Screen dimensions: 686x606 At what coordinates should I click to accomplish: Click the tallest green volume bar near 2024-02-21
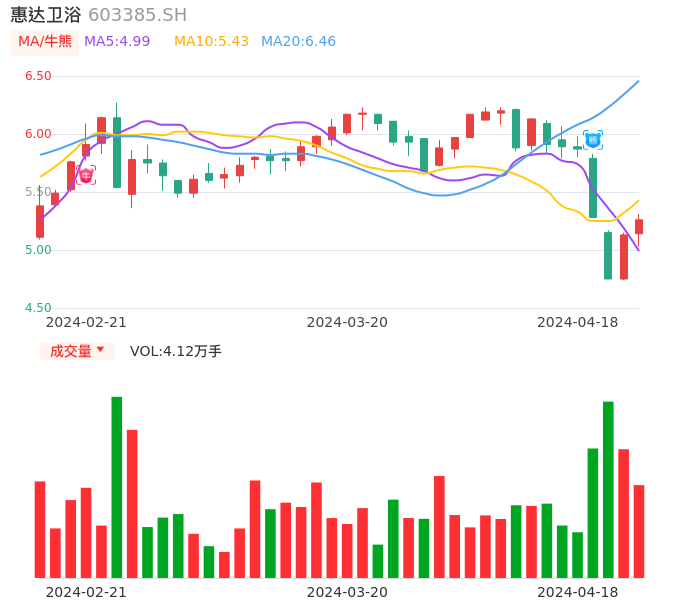pos(117,487)
